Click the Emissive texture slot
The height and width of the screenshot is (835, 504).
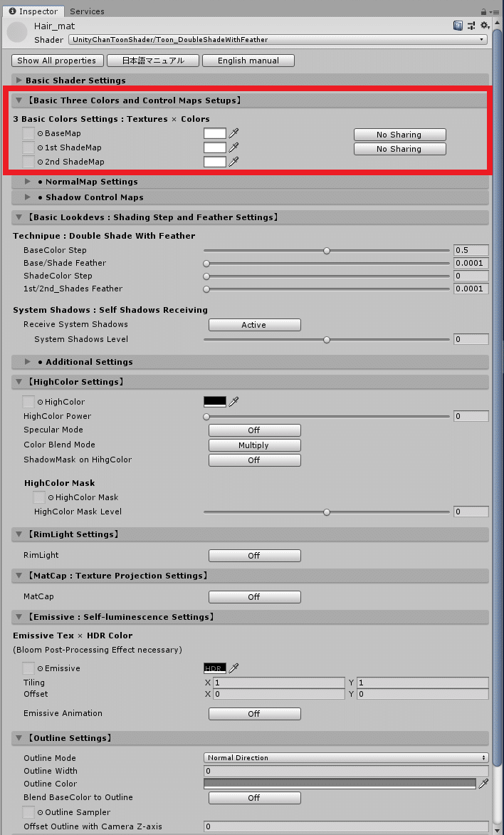click(28, 668)
